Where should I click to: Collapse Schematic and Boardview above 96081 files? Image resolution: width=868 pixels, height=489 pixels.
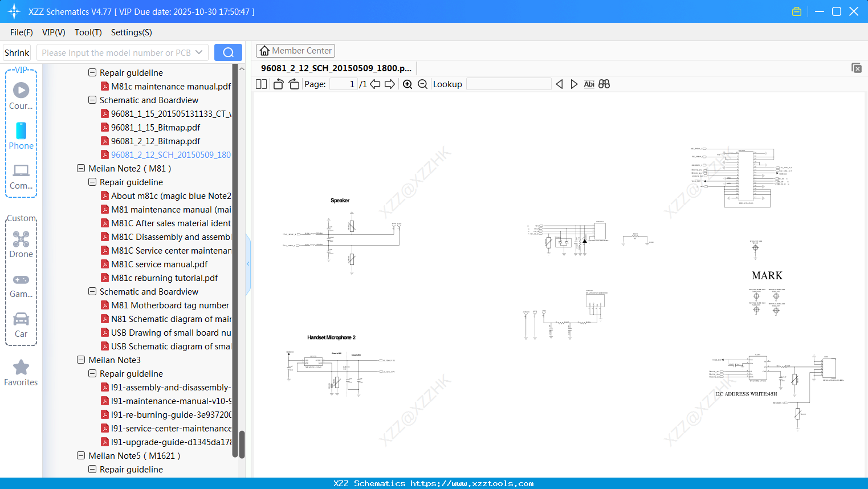pyautogui.click(x=92, y=100)
